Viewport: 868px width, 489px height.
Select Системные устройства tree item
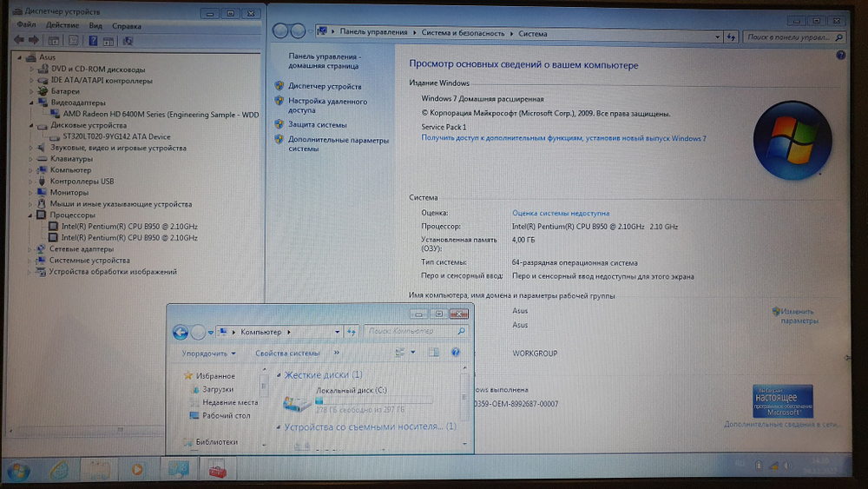coord(89,261)
